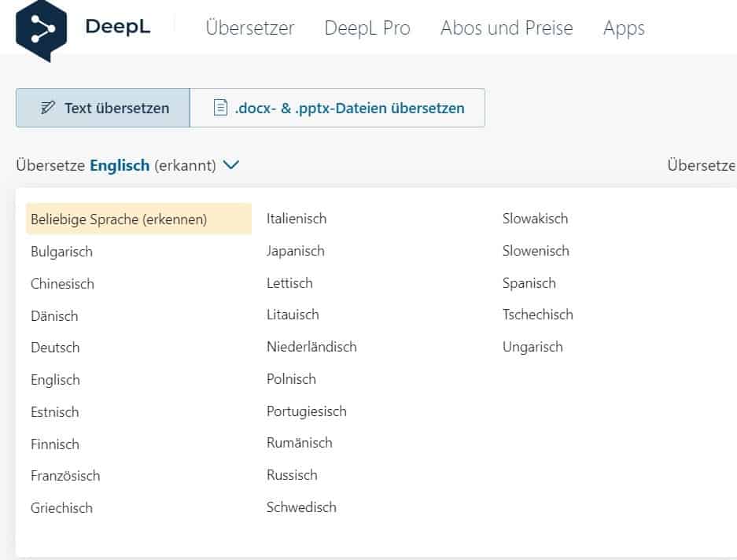Open the Übersetzer menu item
Viewport: 737px width, 560px height.
(250, 28)
